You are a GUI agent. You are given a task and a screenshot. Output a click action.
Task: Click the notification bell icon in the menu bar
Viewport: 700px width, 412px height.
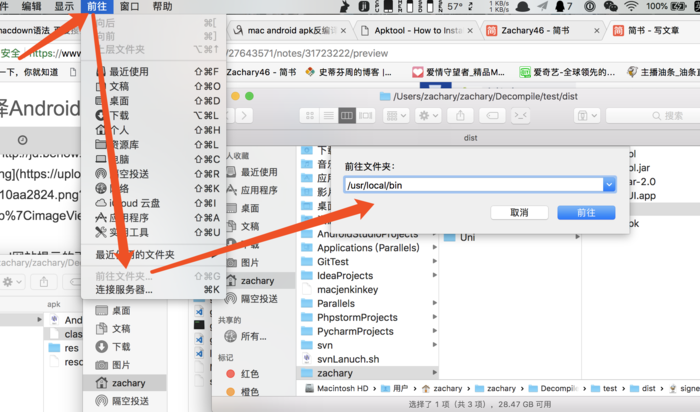tap(559, 6)
